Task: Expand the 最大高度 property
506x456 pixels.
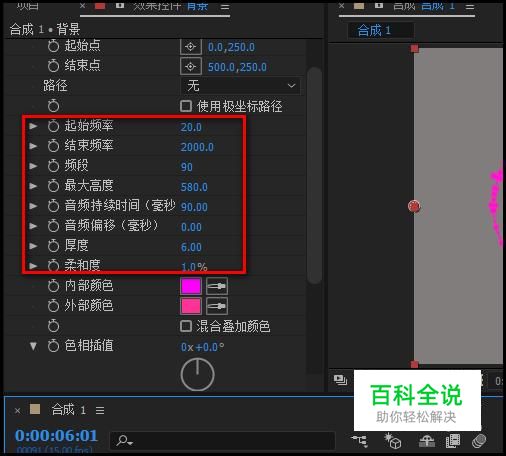Action: point(33,186)
